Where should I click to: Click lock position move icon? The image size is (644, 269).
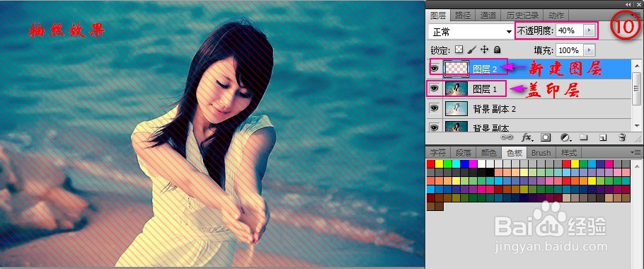tap(484, 50)
